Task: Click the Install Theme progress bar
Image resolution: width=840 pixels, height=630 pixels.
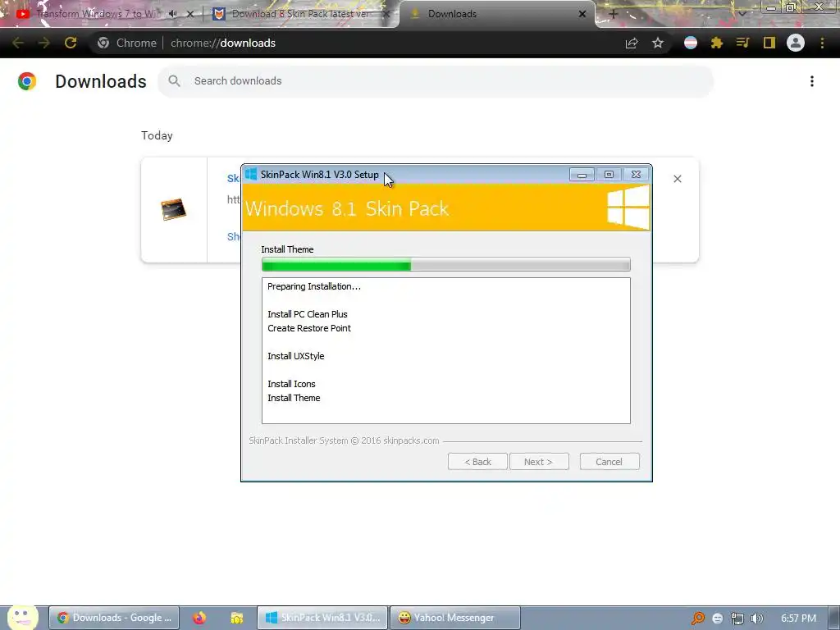Action: pos(445,264)
